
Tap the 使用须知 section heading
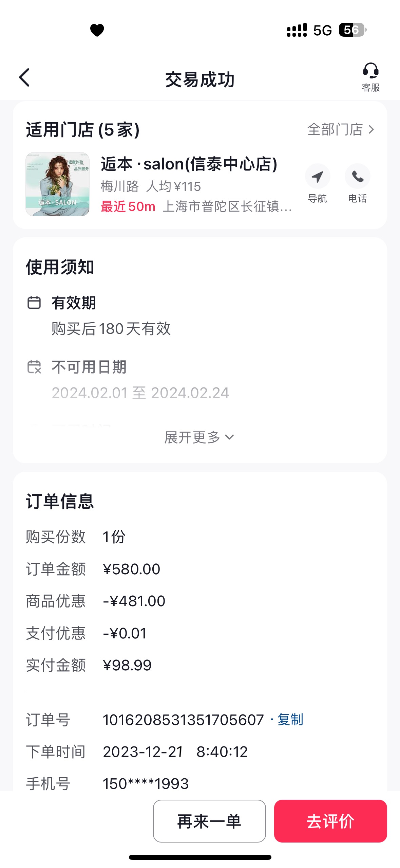(x=60, y=267)
